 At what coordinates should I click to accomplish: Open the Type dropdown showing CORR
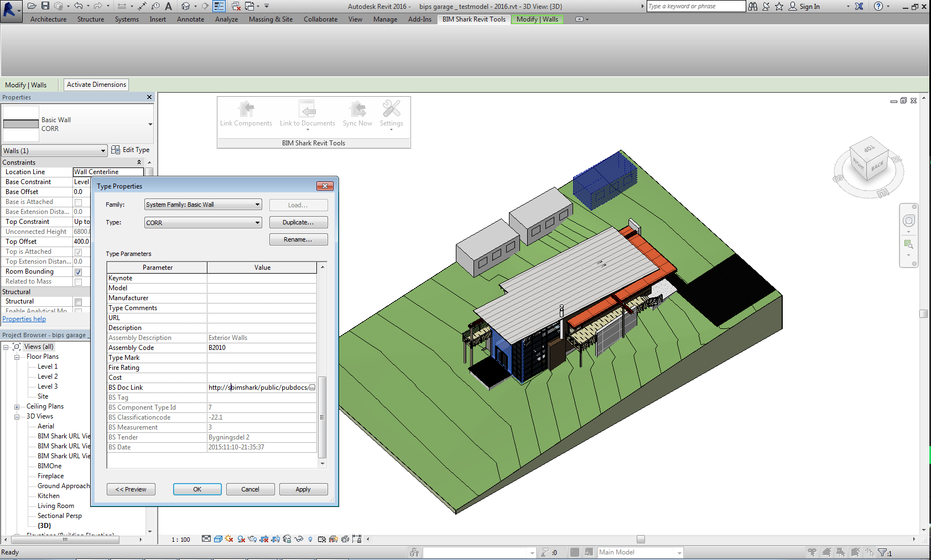point(203,223)
